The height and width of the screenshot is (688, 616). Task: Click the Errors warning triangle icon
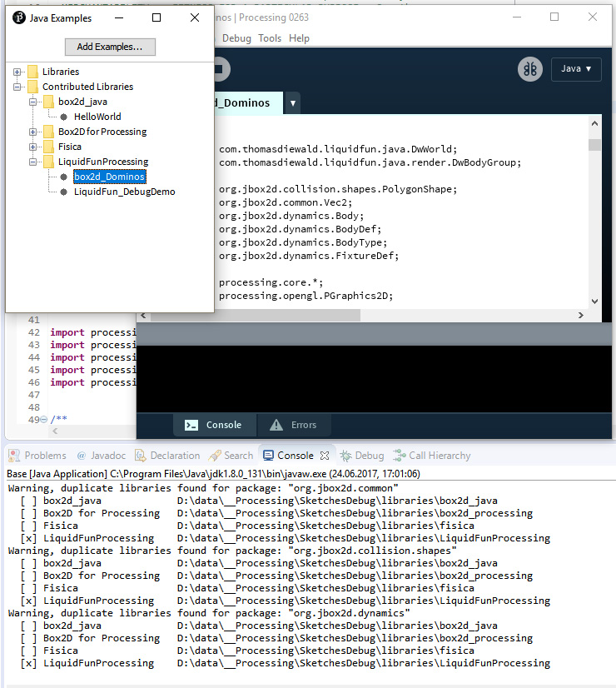(x=276, y=425)
